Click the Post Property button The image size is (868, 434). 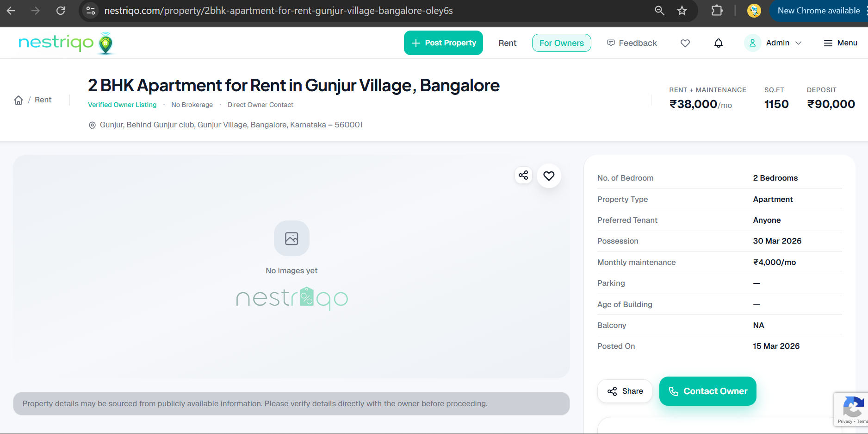tap(443, 43)
